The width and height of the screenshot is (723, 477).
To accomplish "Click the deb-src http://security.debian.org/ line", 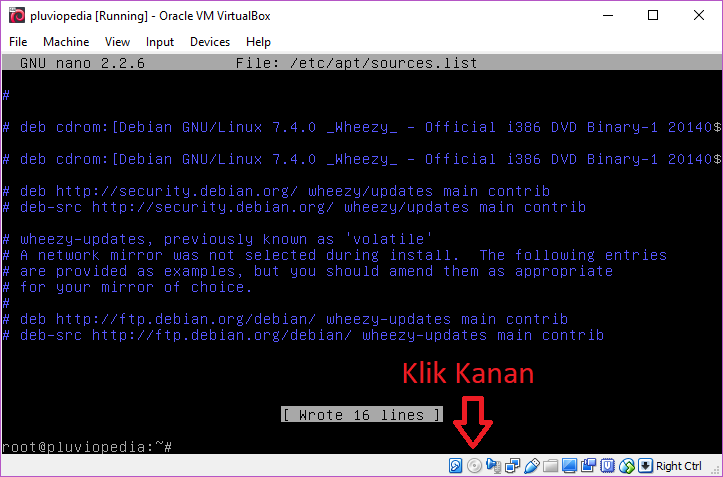I will (294, 207).
